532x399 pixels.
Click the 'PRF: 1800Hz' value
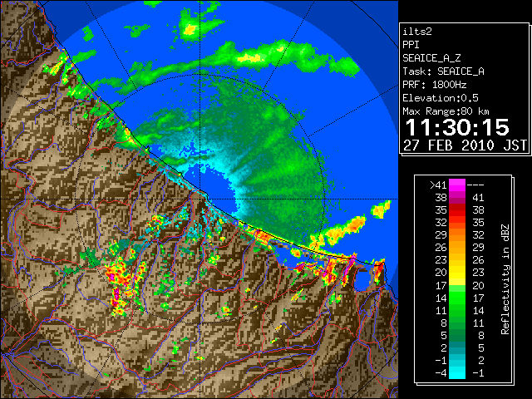coord(434,85)
